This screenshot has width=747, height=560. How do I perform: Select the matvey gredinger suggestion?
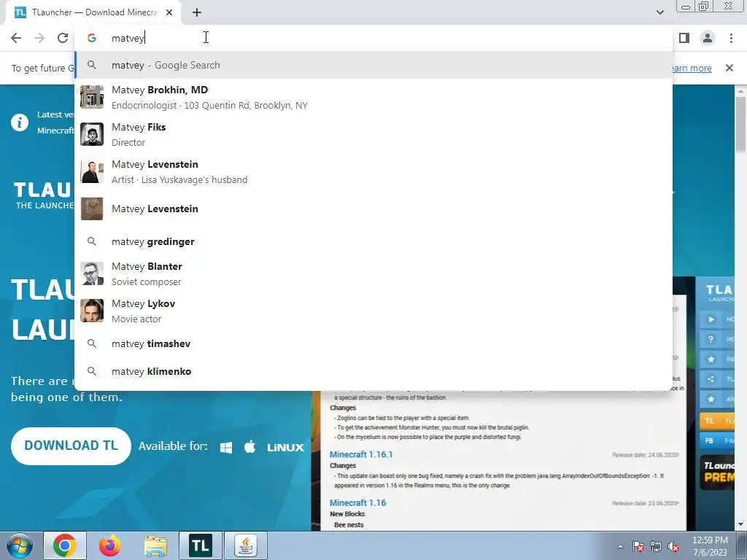point(373,241)
